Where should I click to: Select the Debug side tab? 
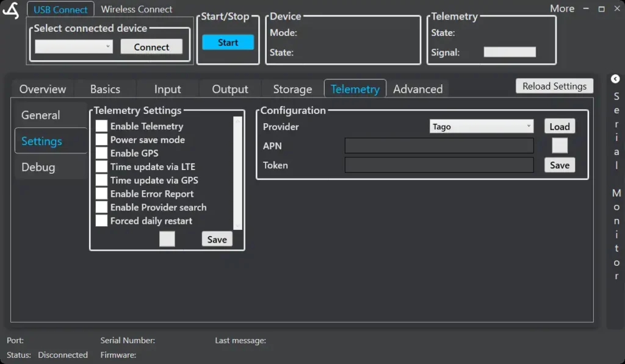(38, 167)
